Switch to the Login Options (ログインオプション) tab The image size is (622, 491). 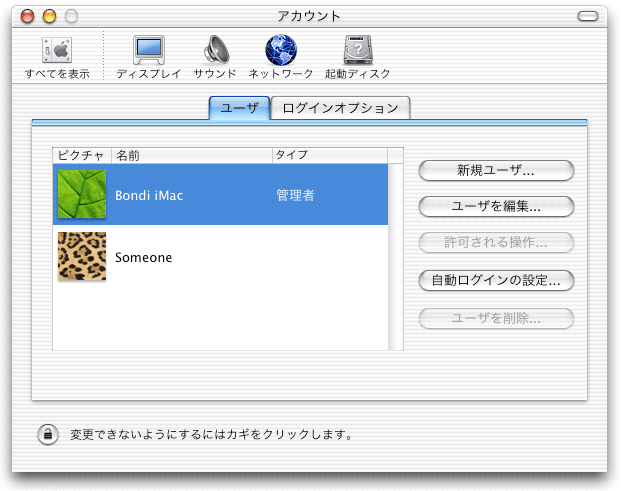coord(340,108)
